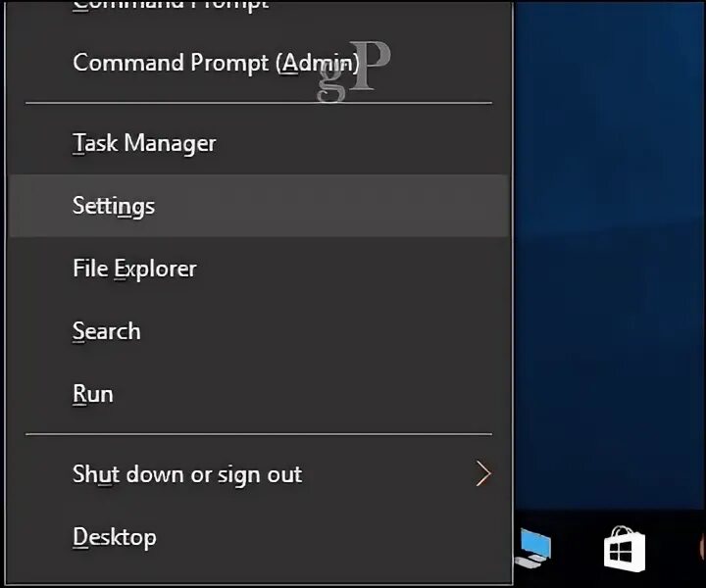Select the partially visible Command Prompt entry
This screenshot has height=588, width=706.
click(170, 6)
